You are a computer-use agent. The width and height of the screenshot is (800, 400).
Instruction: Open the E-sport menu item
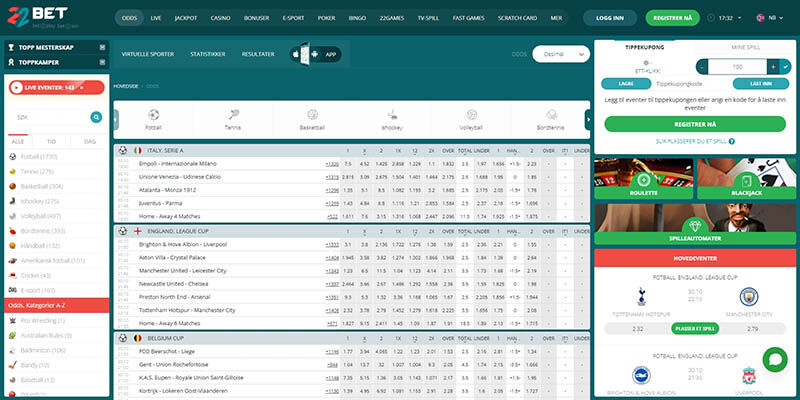click(292, 18)
